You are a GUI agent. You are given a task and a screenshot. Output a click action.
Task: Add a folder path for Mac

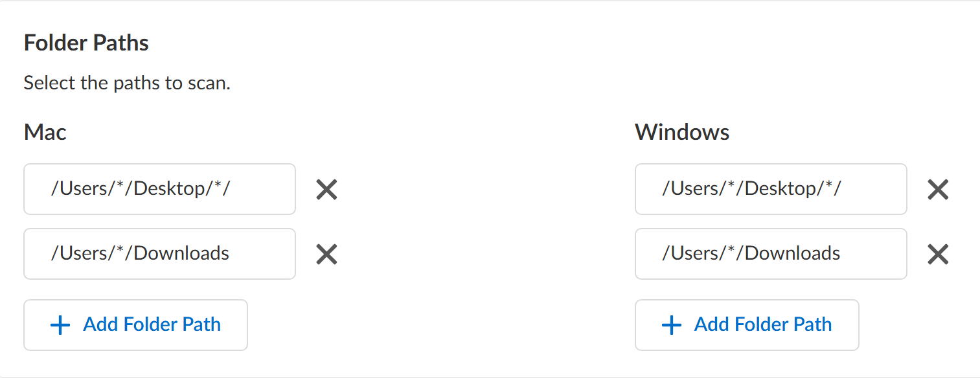135,325
